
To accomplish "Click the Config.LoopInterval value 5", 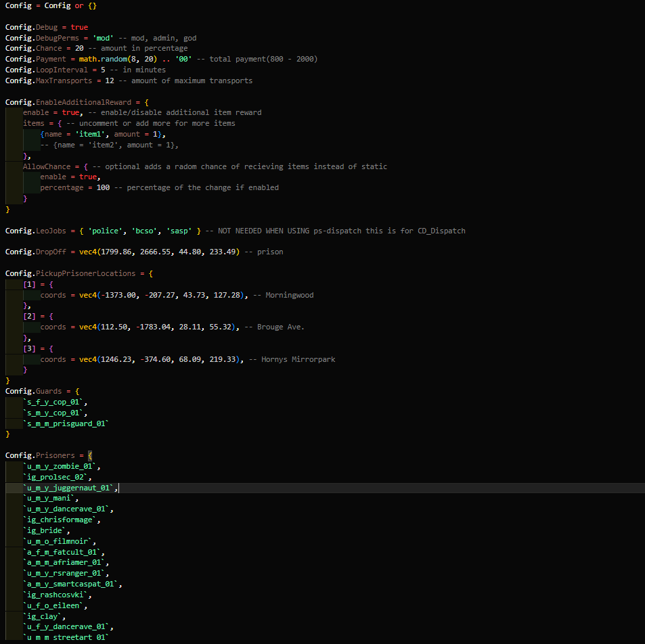I will pyautogui.click(x=102, y=70).
